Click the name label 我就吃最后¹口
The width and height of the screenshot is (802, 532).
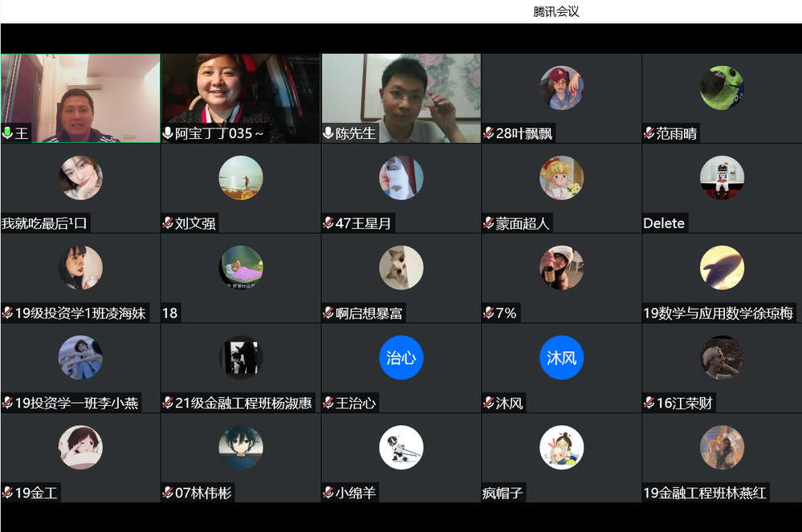[44, 223]
